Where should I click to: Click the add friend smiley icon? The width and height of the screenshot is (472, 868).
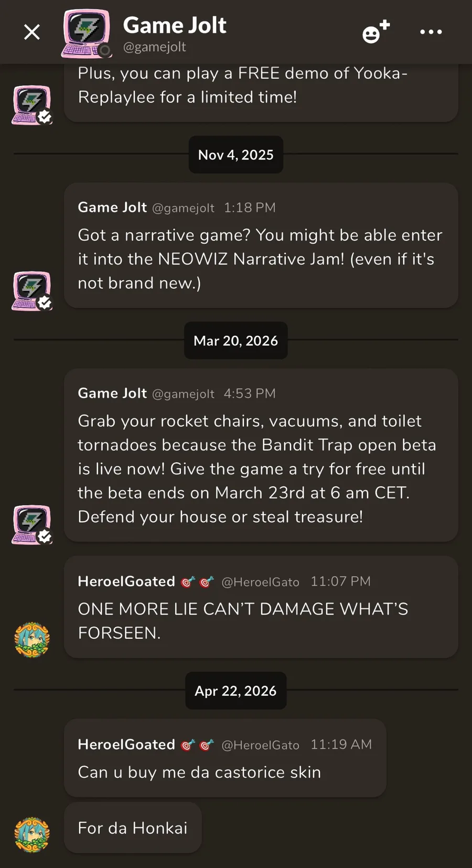(x=376, y=32)
